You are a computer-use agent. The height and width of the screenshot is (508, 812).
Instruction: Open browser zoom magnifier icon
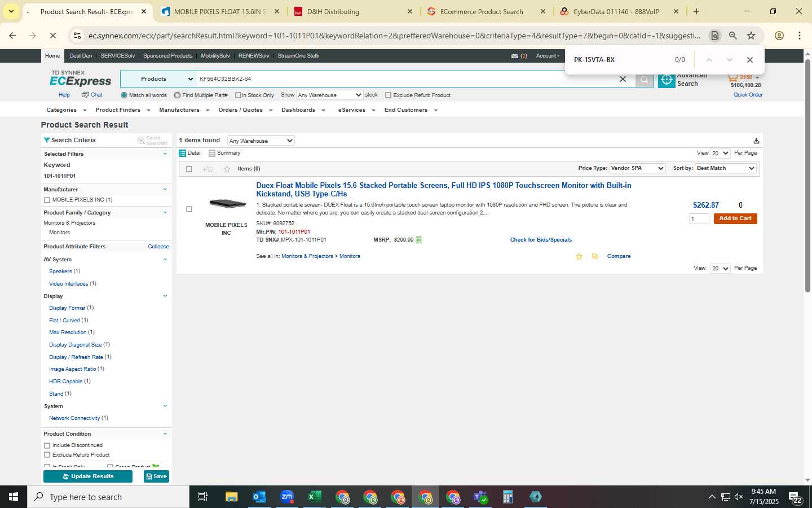point(733,36)
